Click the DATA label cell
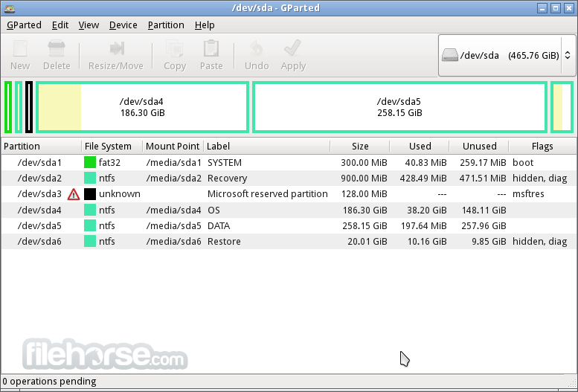Viewport: 578px width, 392px height. click(x=219, y=225)
